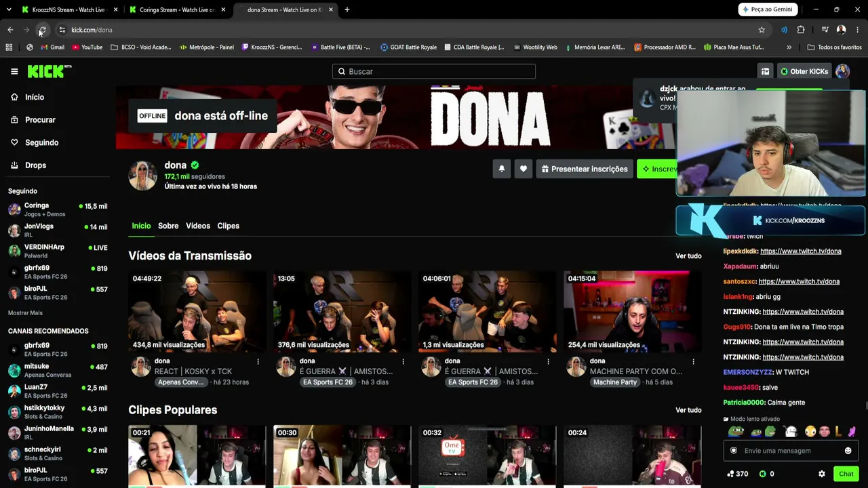Close the Coringa Stream tab
The width and height of the screenshot is (868, 488).
(224, 9)
